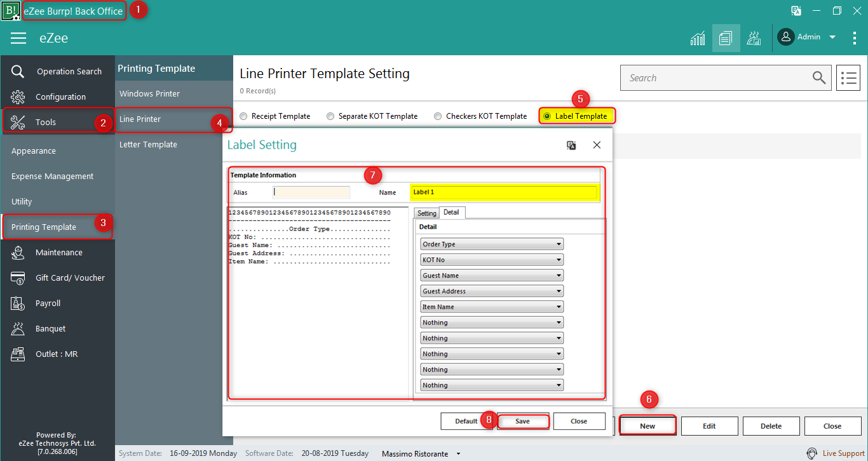The height and width of the screenshot is (461, 868).
Task: Click the Tools wrench icon
Action: pyautogui.click(x=18, y=122)
